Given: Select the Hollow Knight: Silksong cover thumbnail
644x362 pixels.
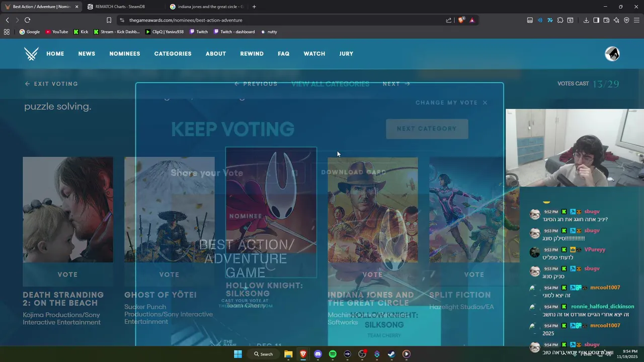Looking at the screenshot, I should (271, 201).
